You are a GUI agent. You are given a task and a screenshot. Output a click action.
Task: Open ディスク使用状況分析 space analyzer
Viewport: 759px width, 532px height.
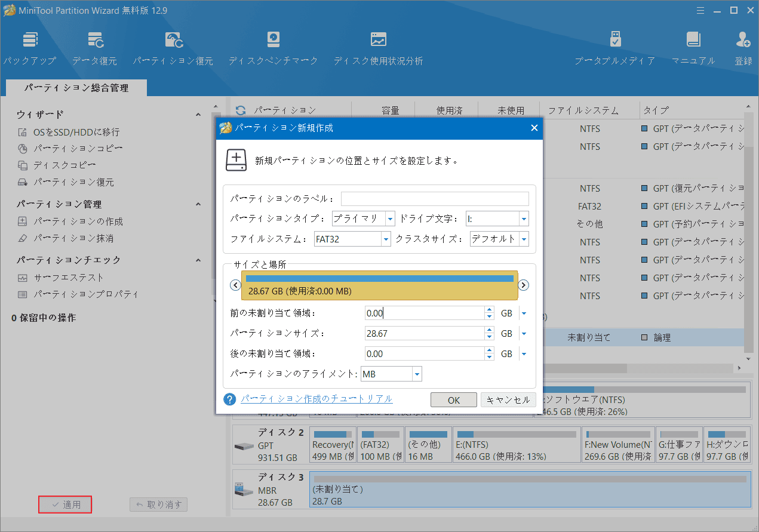378,48
